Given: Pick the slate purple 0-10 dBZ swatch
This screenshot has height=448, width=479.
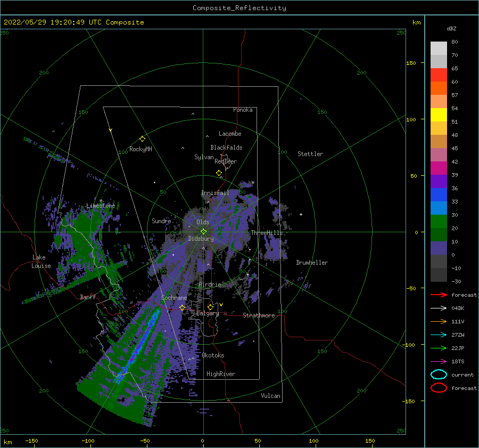Looking at the screenshot, I should (x=439, y=248).
